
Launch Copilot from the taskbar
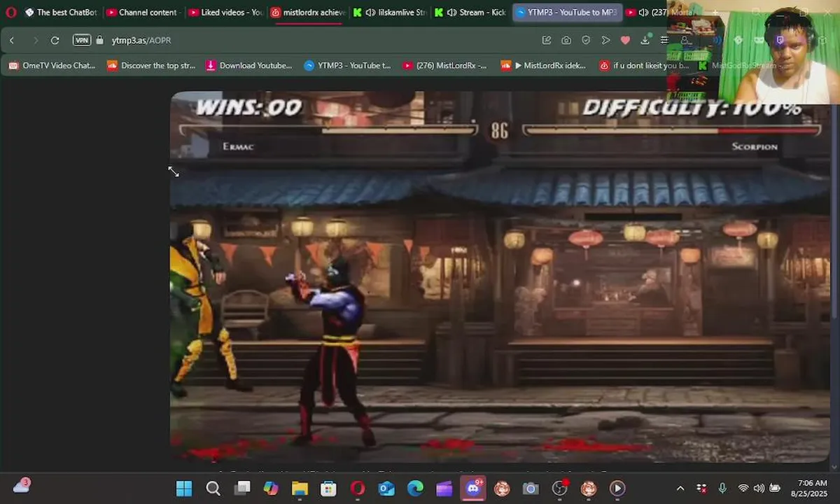271,488
